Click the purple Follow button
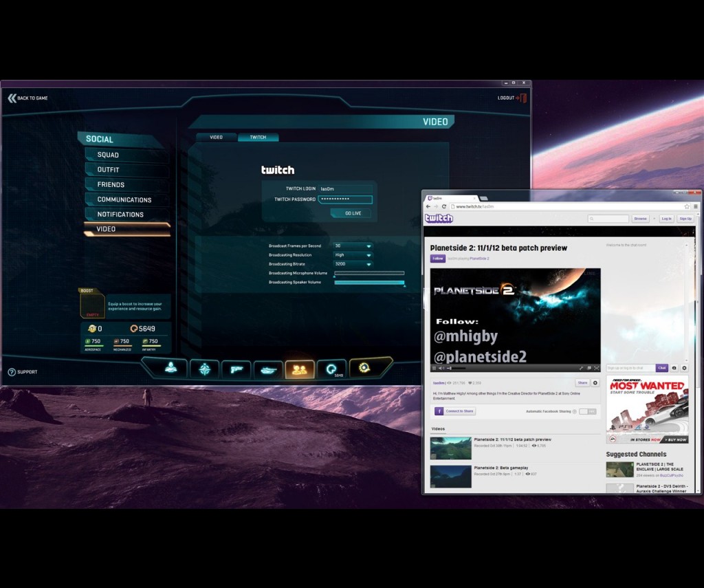Image resolution: width=704 pixels, height=588 pixels. (437, 259)
